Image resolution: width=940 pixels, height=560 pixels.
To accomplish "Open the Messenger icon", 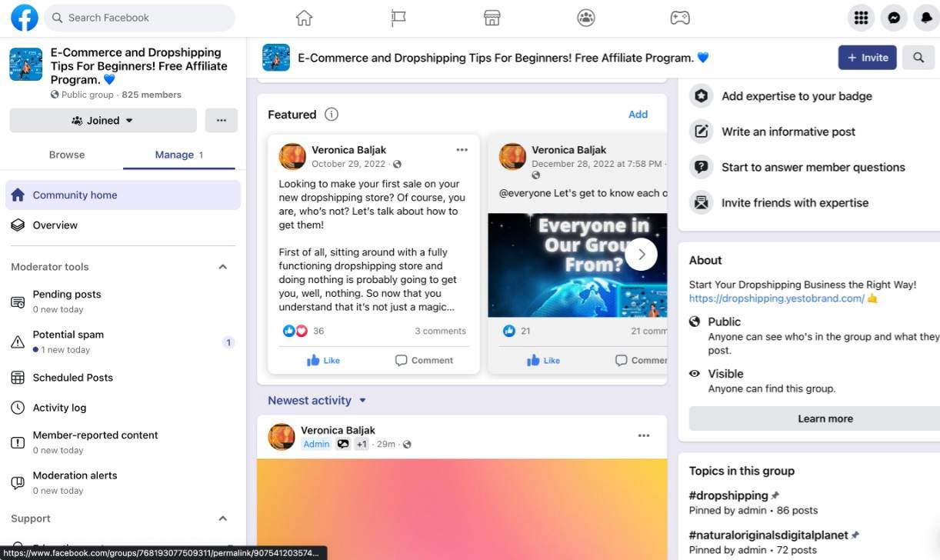I will click(x=894, y=18).
